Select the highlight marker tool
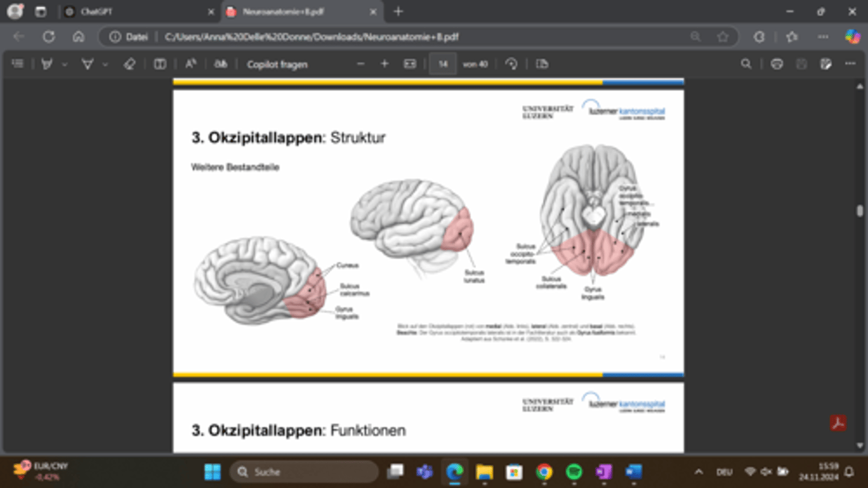 [47, 64]
